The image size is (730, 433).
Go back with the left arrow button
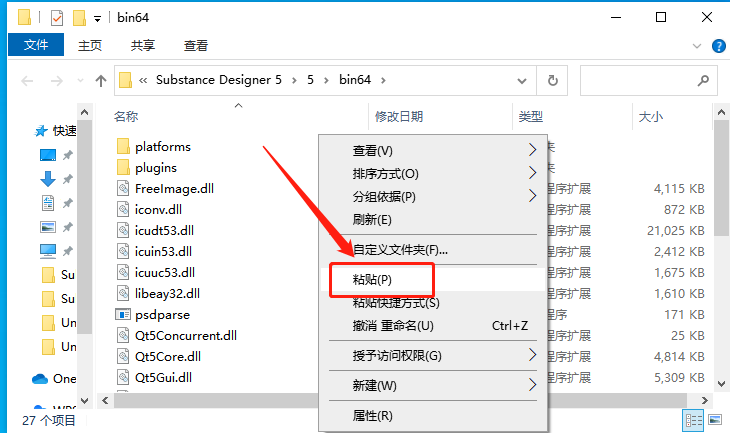pyautogui.click(x=27, y=81)
